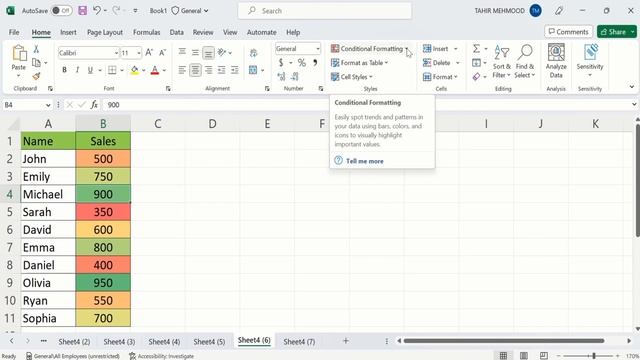
Task: Click the Undo arrow icon
Action: pyautogui.click(x=97, y=11)
